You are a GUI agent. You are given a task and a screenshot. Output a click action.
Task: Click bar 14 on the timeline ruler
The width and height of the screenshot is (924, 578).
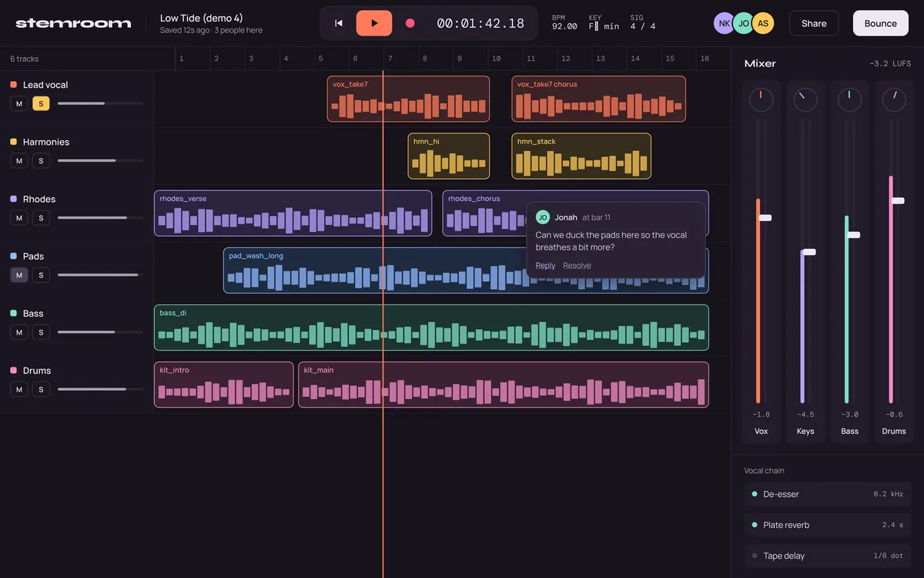pyautogui.click(x=635, y=59)
